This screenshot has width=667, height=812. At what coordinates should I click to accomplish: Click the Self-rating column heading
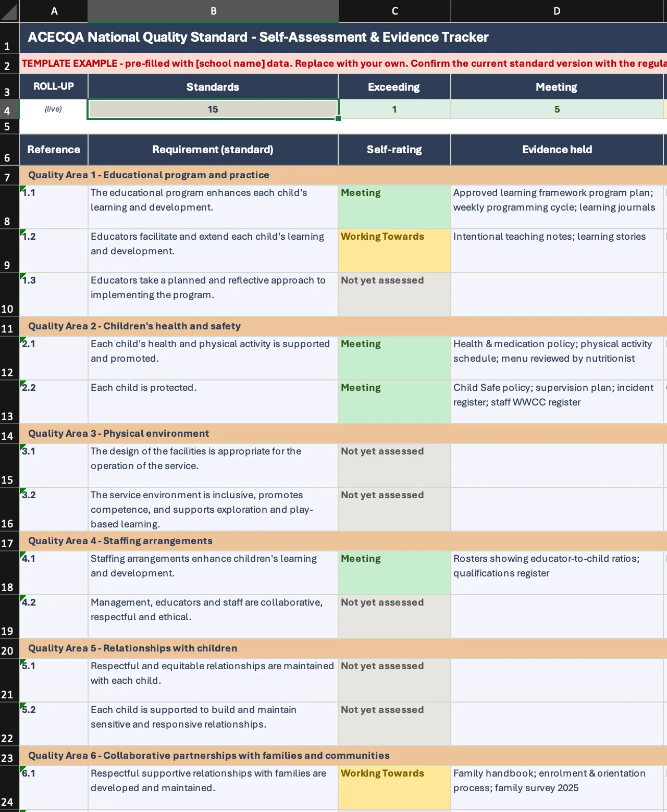tap(394, 150)
